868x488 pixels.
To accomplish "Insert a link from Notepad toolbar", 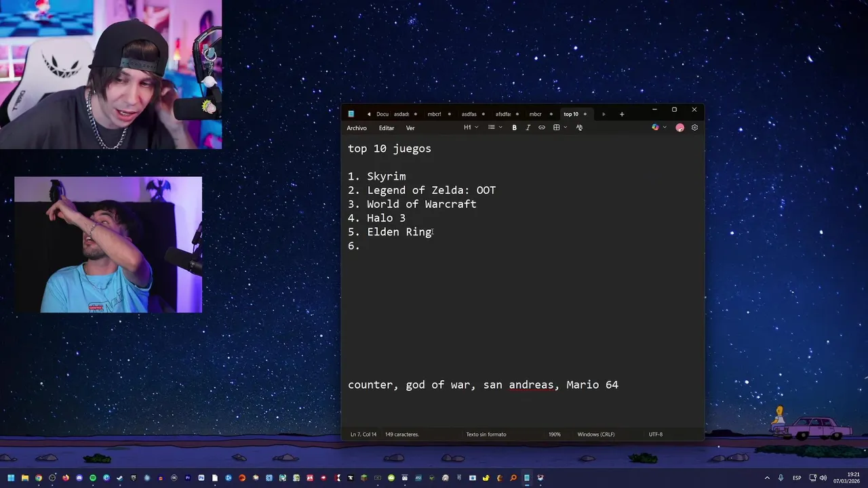I will pyautogui.click(x=541, y=127).
